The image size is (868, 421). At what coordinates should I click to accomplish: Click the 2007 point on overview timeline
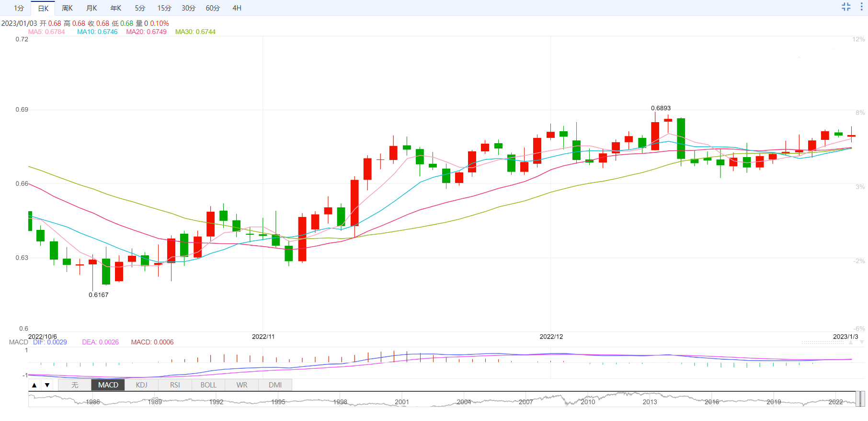pyautogui.click(x=526, y=402)
